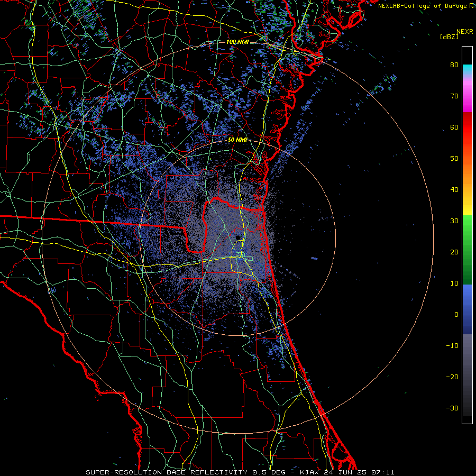Click the -30 value on the dBZ scale
The height and width of the screenshot is (476, 476).
point(452,408)
